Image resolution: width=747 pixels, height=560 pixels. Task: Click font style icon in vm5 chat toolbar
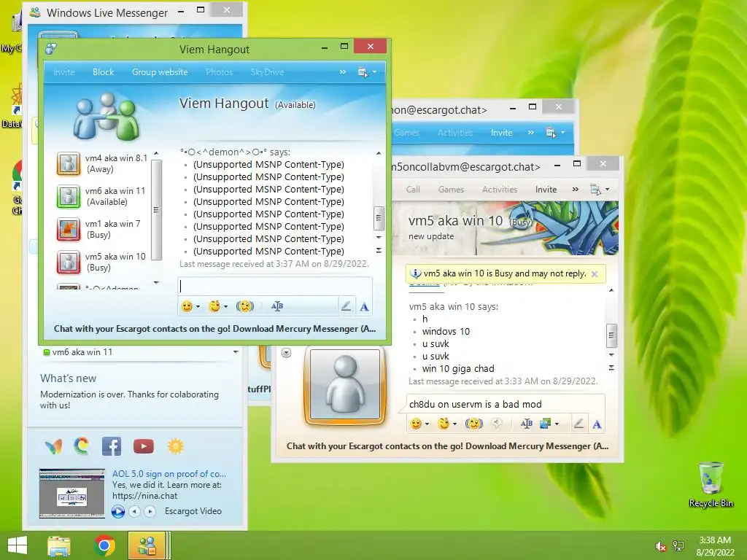click(527, 424)
